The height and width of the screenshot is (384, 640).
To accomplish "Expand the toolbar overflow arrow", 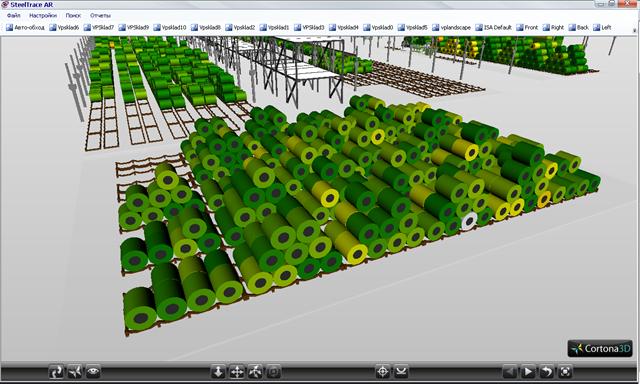I will pyautogui.click(x=634, y=30).
